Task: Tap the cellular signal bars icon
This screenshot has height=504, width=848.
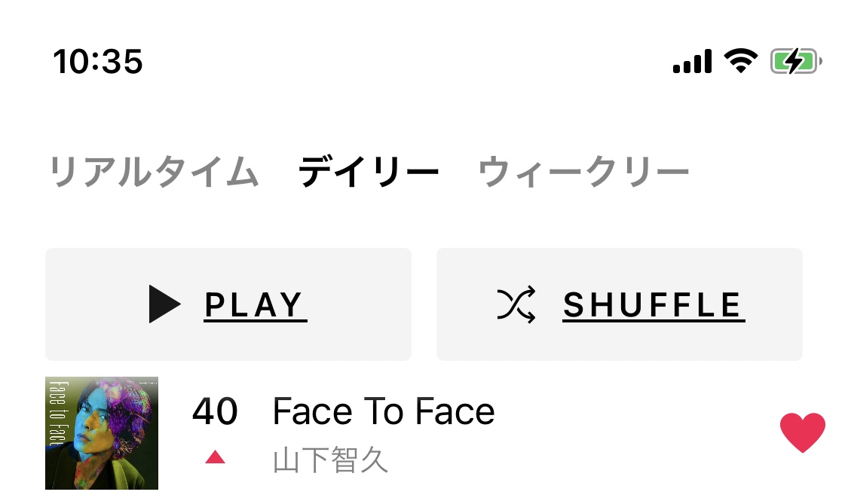Action: (x=692, y=61)
